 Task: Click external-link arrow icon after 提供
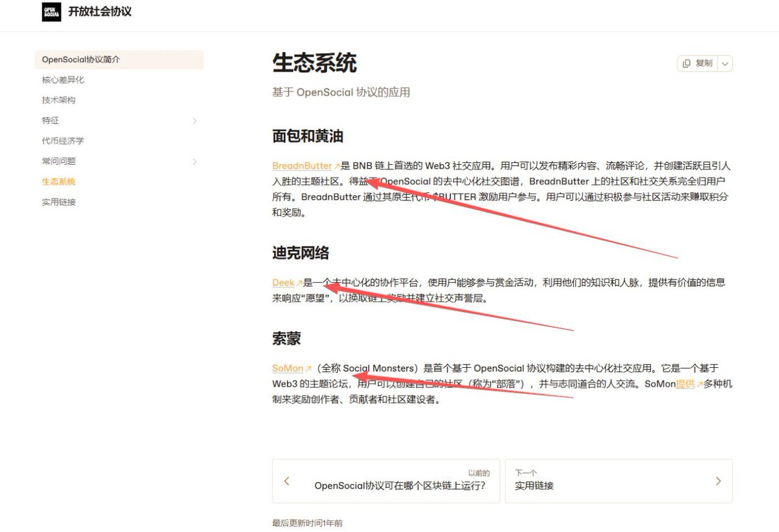[700, 384]
